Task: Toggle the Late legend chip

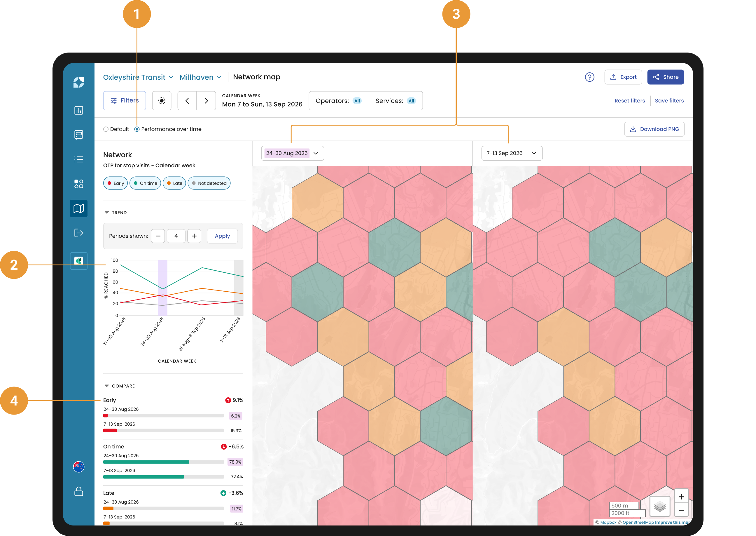Action: (174, 183)
